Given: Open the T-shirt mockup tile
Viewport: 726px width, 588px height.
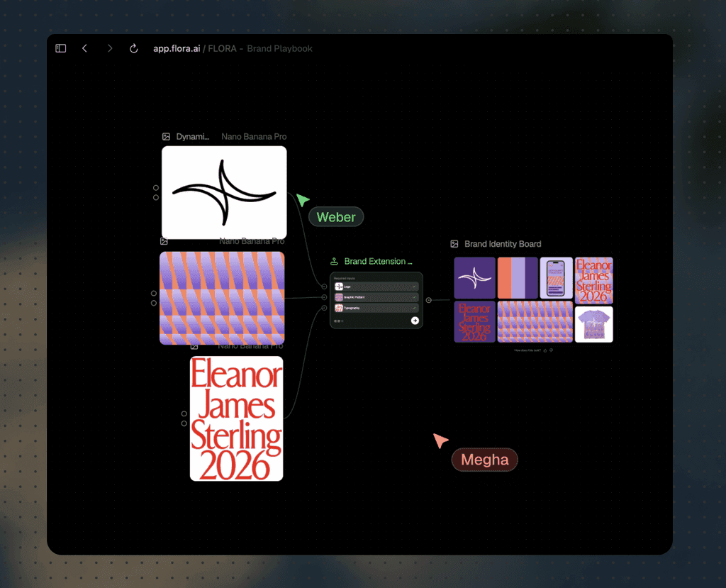Looking at the screenshot, I should [x=594, y=324].
